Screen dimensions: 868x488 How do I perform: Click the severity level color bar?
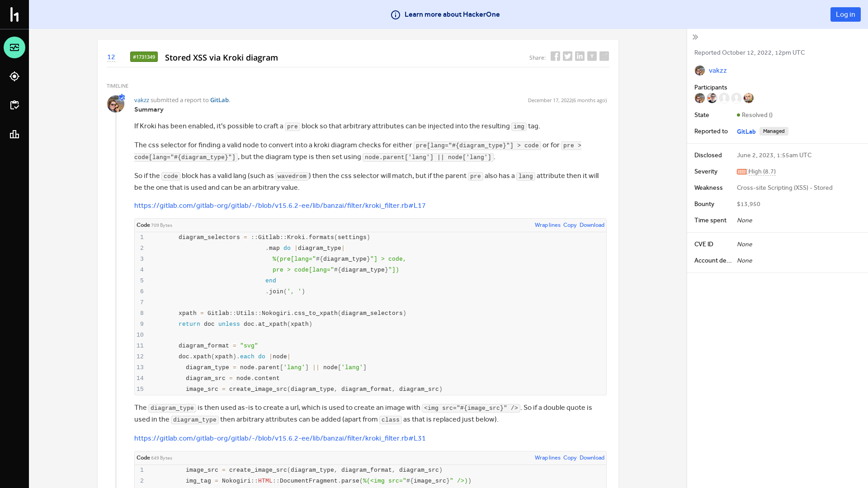[742, 172]
